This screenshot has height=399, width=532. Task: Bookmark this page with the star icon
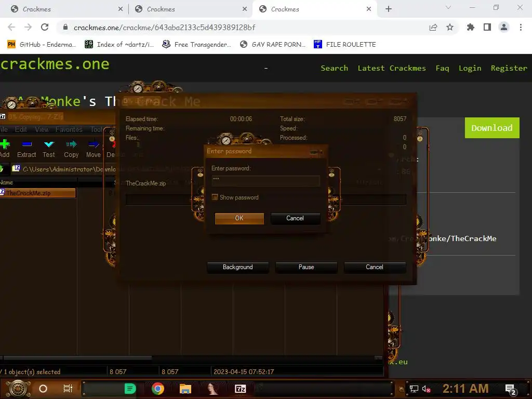(x=450, y=27)
